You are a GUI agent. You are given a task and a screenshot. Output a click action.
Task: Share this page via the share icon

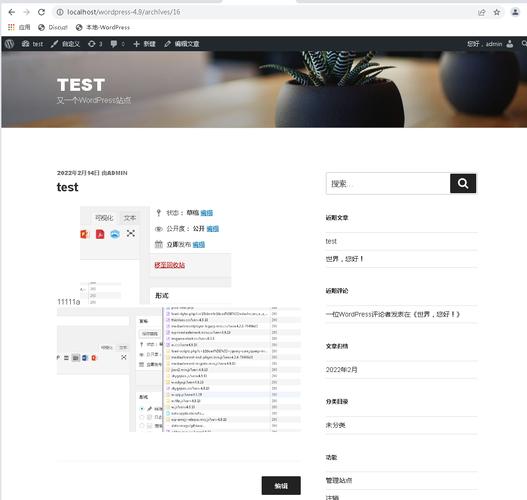[x=482, y=12]
